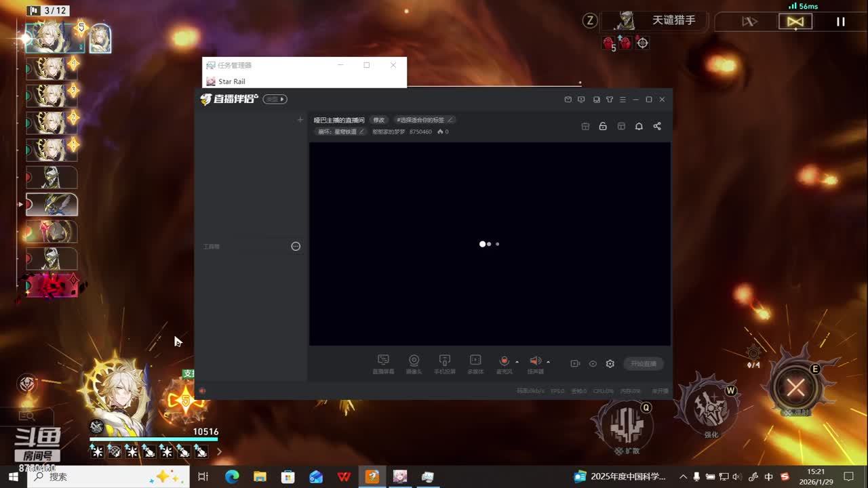Expand the speaker options arrow
The width and height of the screenshot is (868, 488).
548,362
